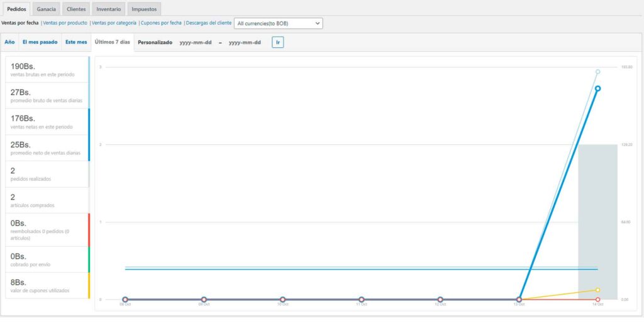
Task: Click the Personalizado label
Action: coord(155,42)
